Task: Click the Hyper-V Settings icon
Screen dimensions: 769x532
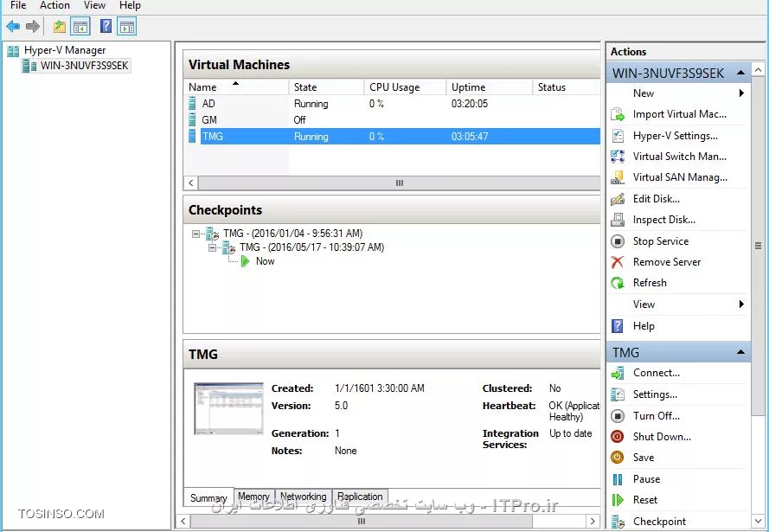Action: click(x=618, y=135)
